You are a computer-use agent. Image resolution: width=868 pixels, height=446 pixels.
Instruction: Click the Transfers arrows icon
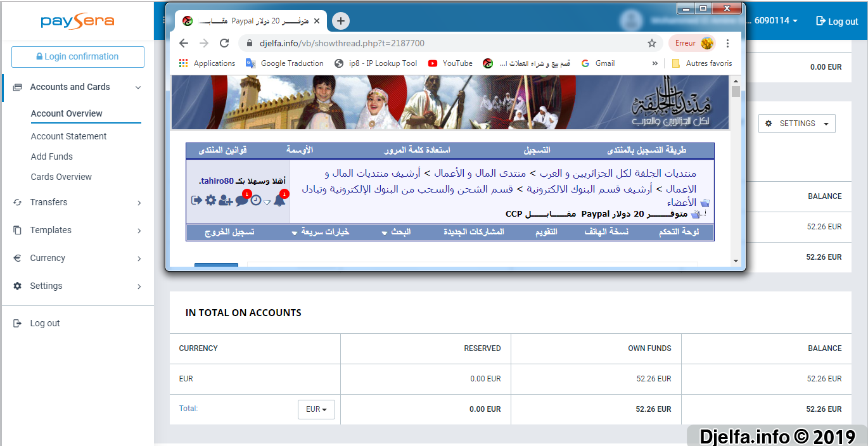coord(18,202)
